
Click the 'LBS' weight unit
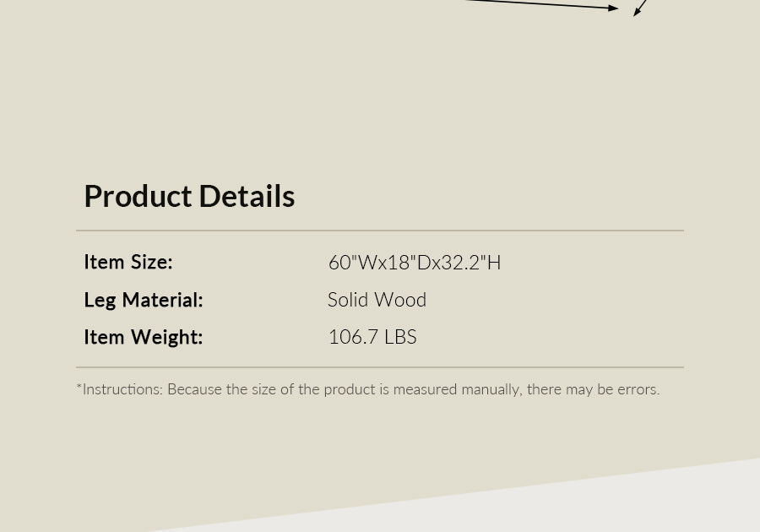(x=400, y=337)
